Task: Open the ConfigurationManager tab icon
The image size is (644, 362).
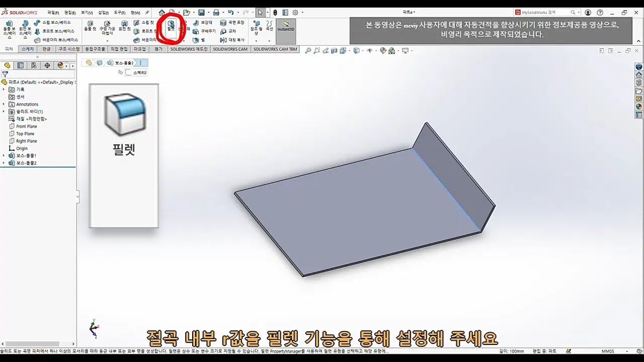Action: pos(34,65)
